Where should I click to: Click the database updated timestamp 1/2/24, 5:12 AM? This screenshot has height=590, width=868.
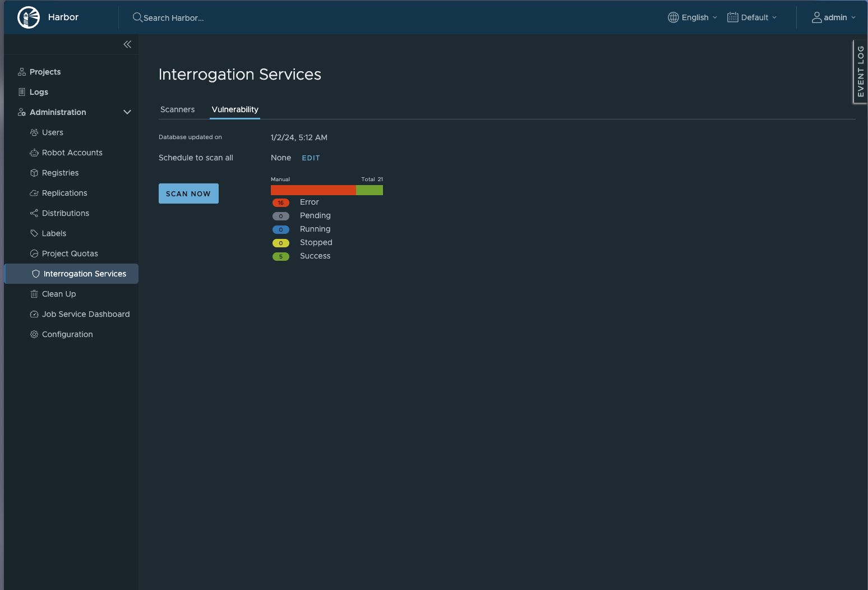pos(299,137)
